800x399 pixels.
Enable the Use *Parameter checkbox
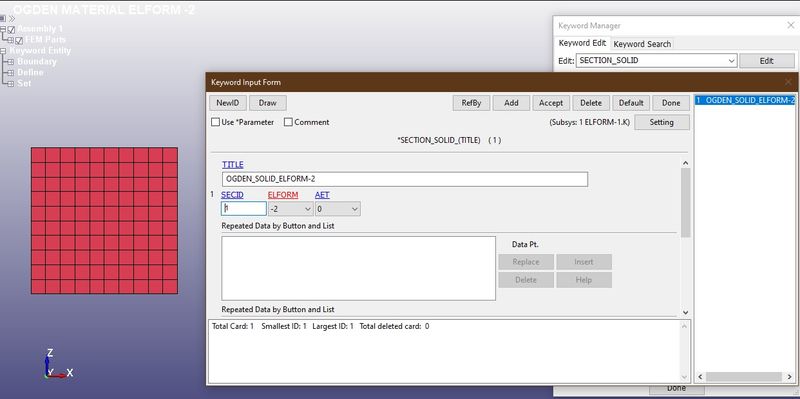click(x=215, y=122)
